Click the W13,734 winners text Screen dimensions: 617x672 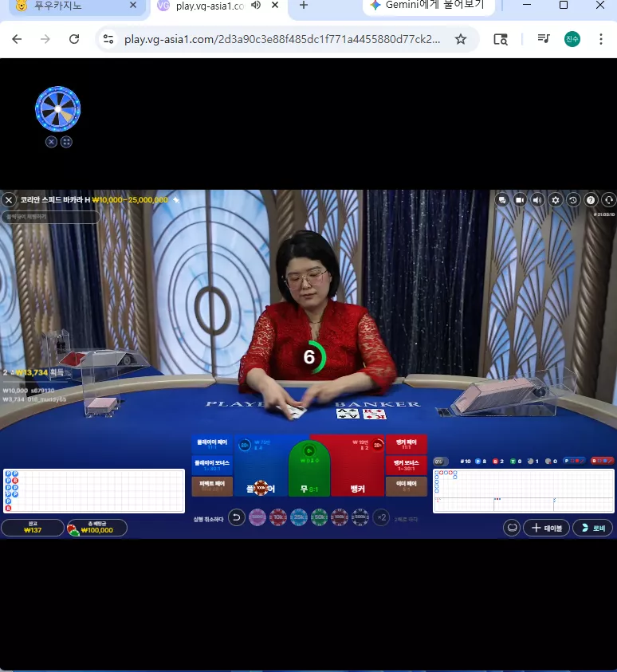[32, 372]
